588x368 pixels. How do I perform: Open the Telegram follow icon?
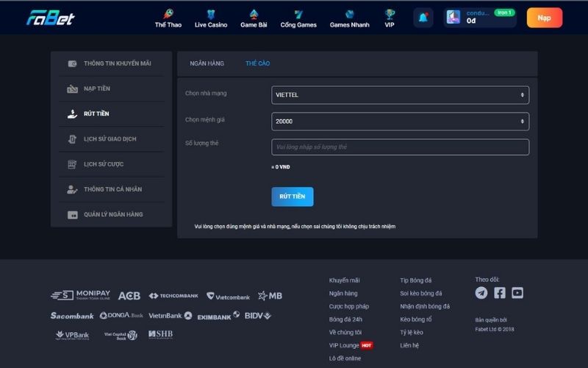pyautogui.click(x=481, y=292)
